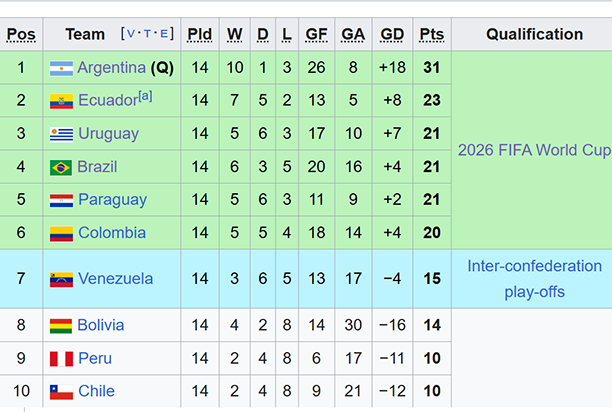Click the E (edit template) link

tap(164, 34)
